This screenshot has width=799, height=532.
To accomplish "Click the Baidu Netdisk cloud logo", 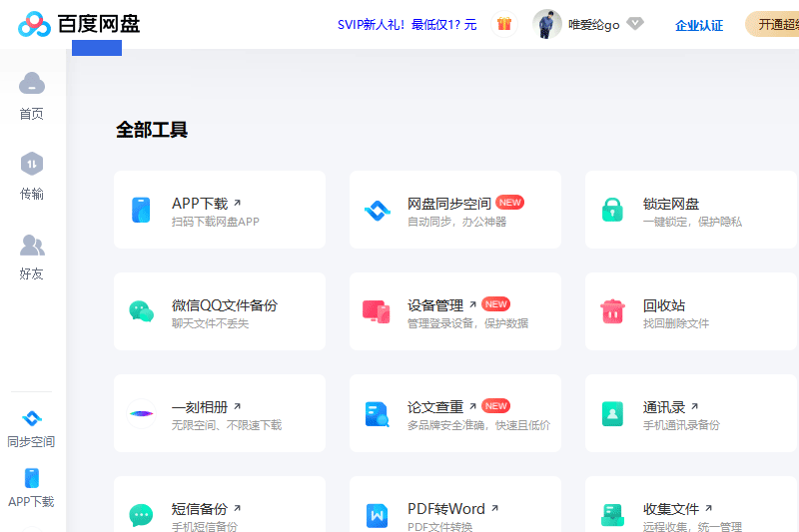I will pyautogui.click(x=34, y=24).
